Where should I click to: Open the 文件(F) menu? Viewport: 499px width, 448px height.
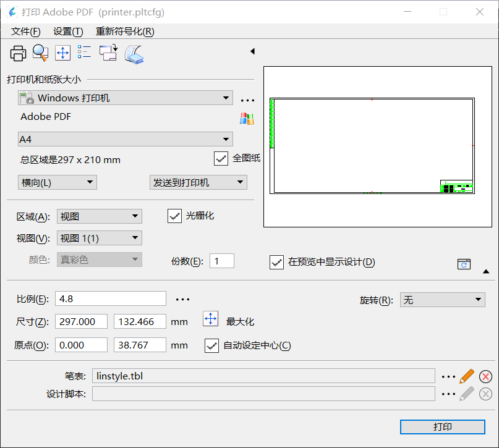coord(26,32)
